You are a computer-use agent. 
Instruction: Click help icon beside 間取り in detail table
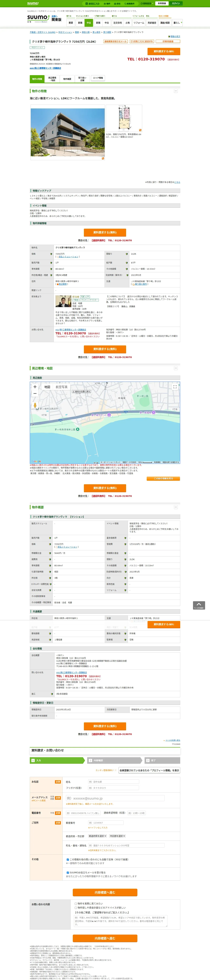coord(127,254)
